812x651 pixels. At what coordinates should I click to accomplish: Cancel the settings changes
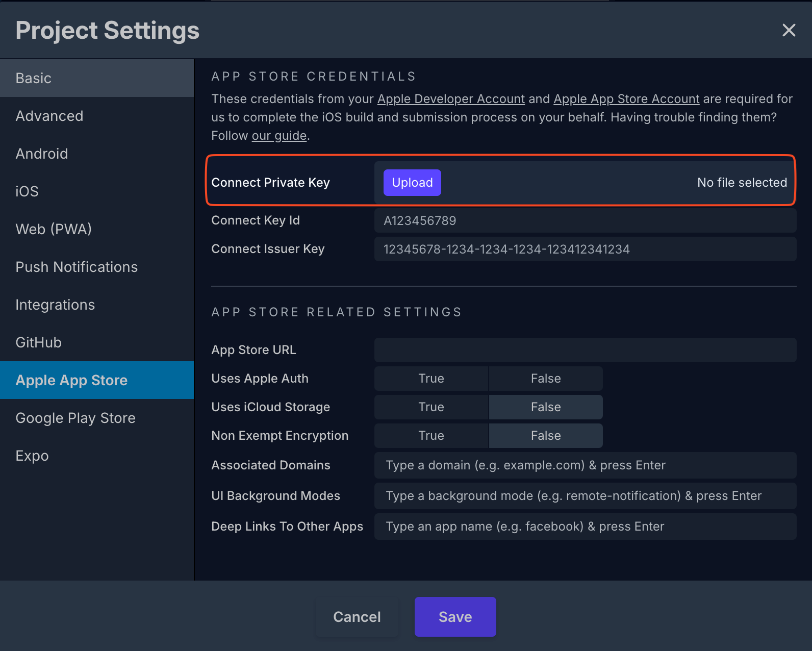point(357,617)
